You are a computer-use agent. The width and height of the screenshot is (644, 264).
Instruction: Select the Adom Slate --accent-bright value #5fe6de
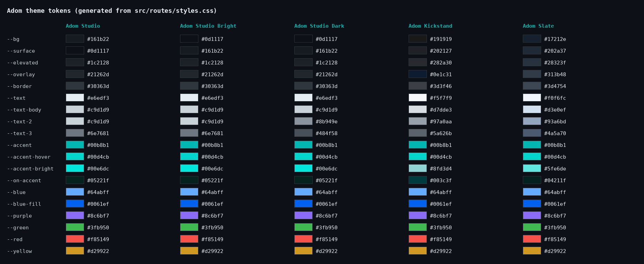point(555,169)
